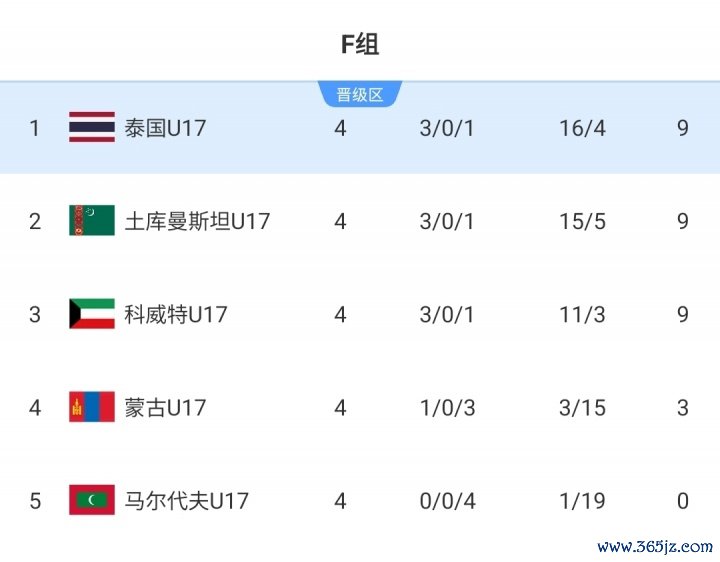Click the Turkmenistan flag icon
720x562 pixels.
point(91,221)
